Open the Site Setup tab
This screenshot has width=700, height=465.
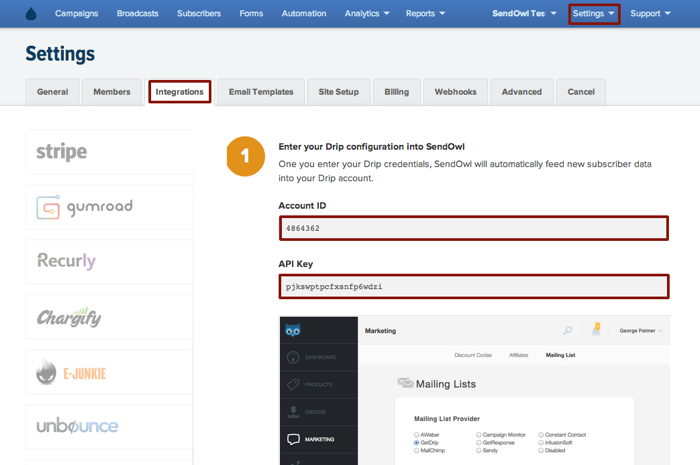point(338,92)
